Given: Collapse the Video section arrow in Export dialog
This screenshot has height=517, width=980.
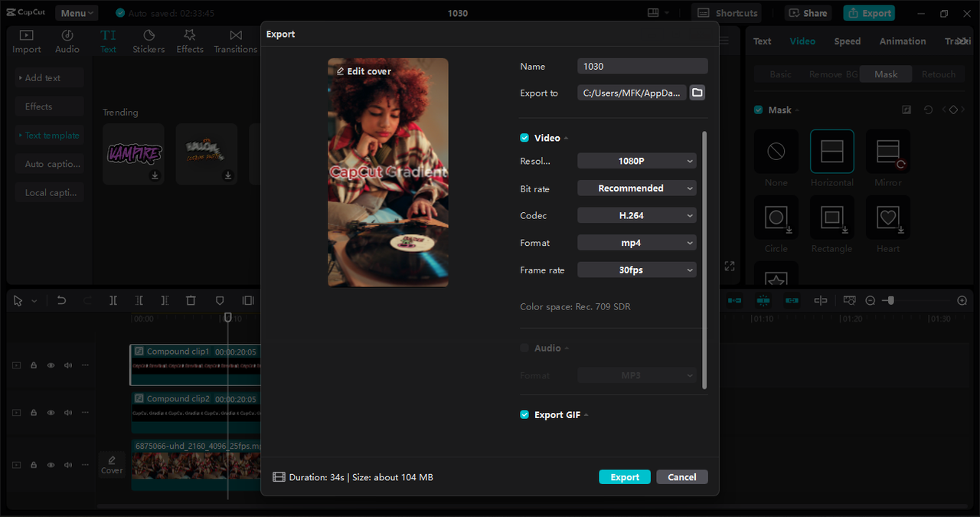Looking at the screenshot, I should click(x=567, y=139).
